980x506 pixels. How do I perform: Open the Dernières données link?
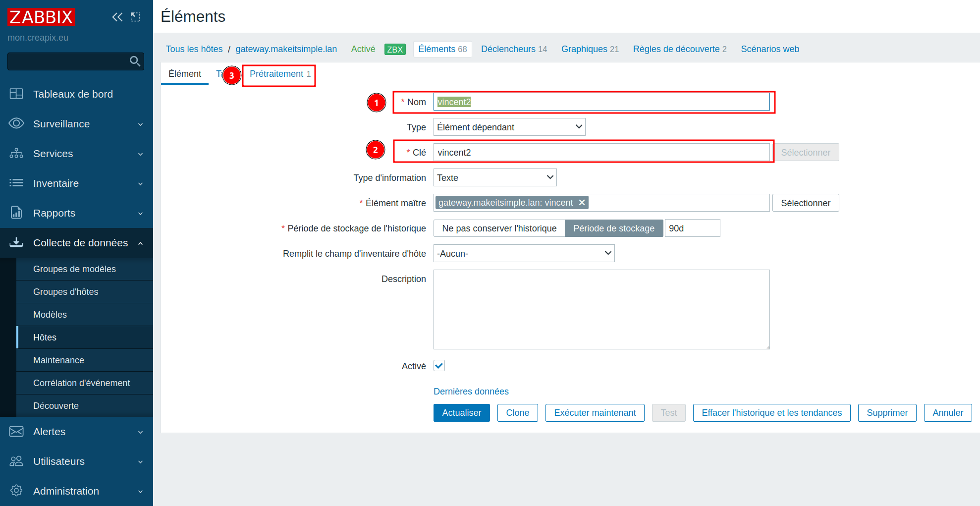pos(471,392)
